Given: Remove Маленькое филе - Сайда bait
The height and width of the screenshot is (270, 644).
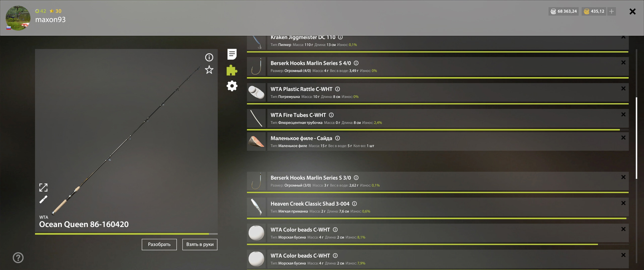Looking at the screenshot, I should (623, 138).
